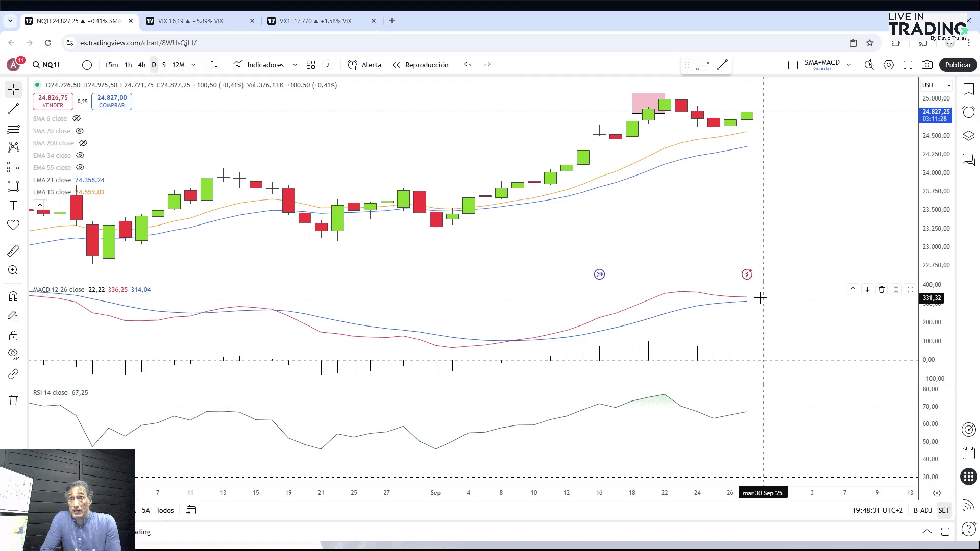Take a chart snapshot camera icon
This screenshot has width=980, height=551.
click(927, 65)
